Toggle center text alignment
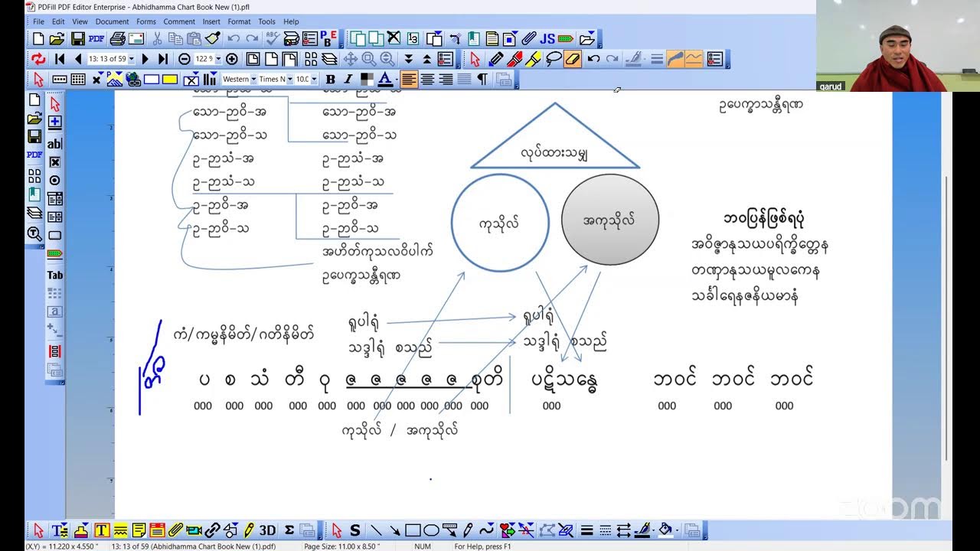Screen dimensions: 980x551 [428, 79]
